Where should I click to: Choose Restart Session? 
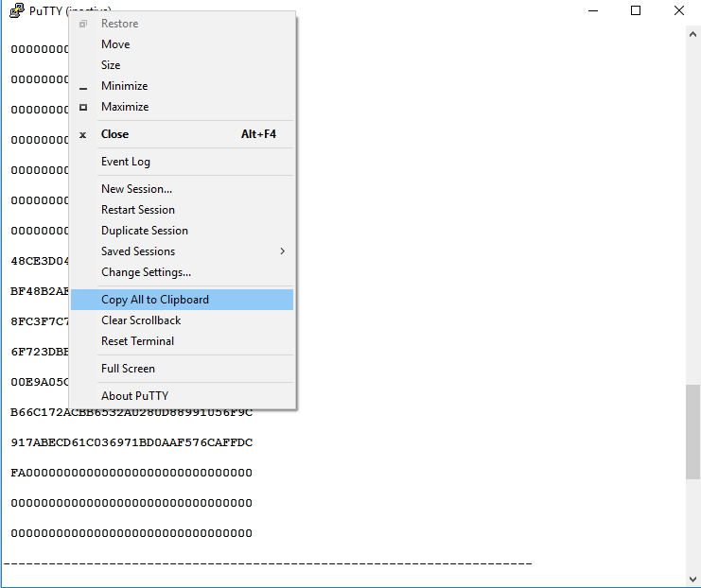138,210
